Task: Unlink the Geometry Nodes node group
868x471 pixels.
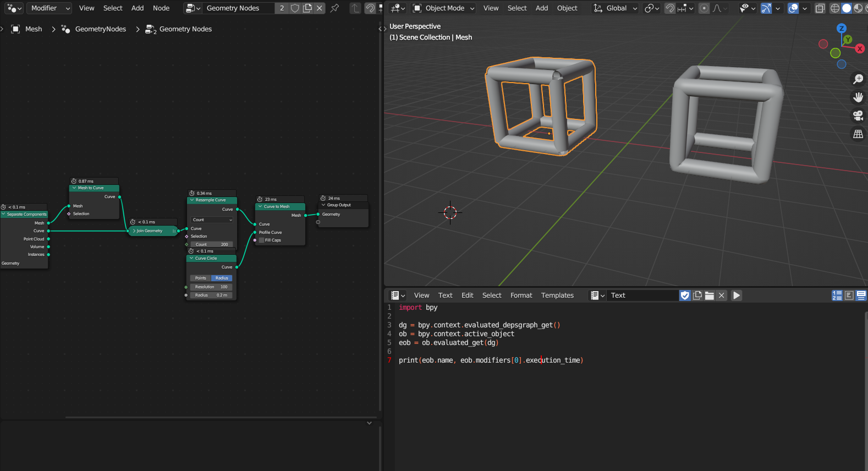Action: (320, 8)
